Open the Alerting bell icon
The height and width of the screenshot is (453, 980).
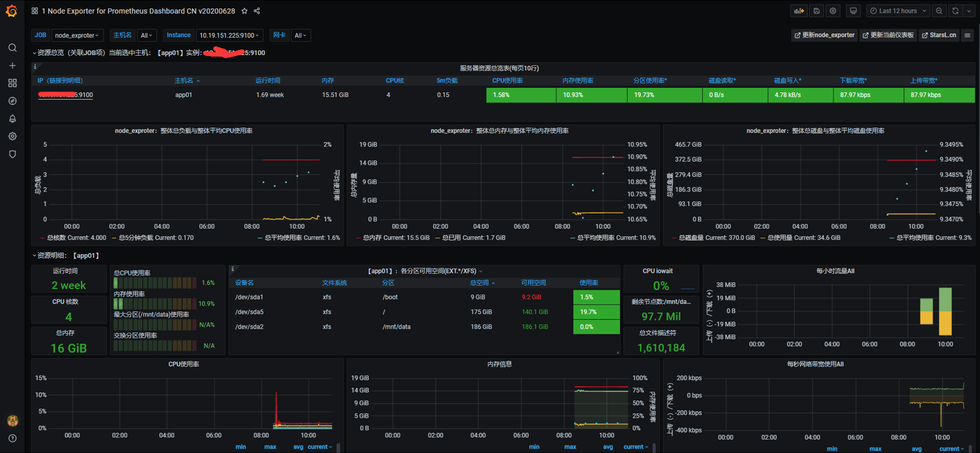(x=12, y=118)
